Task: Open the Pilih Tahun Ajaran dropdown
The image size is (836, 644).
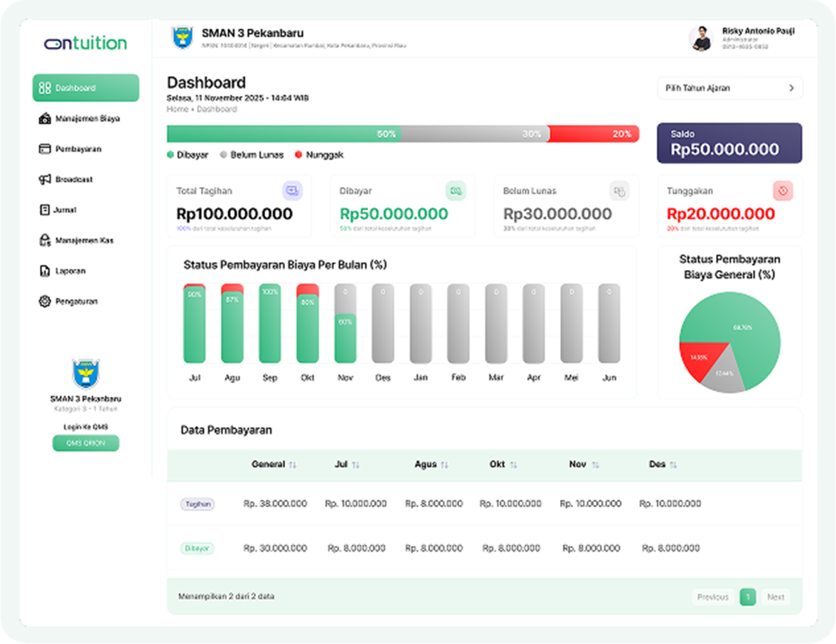Action: pyautogui.click(x=729, y=88)
